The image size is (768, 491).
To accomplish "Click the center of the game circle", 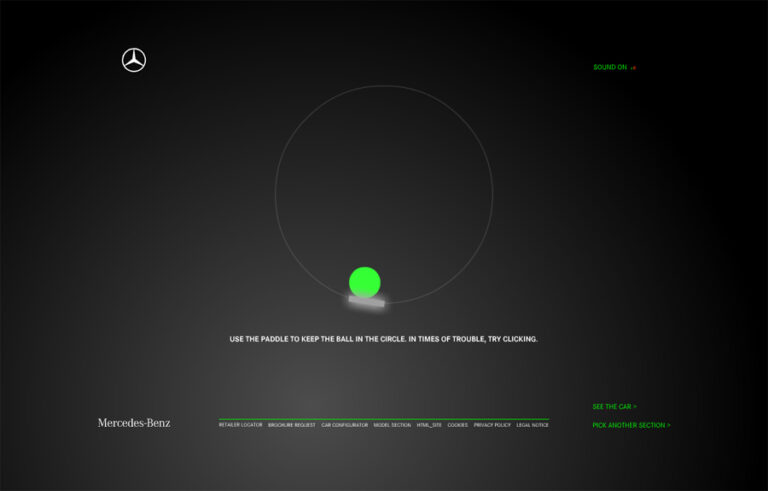I will pyautogui.click(x=384, y=194).
